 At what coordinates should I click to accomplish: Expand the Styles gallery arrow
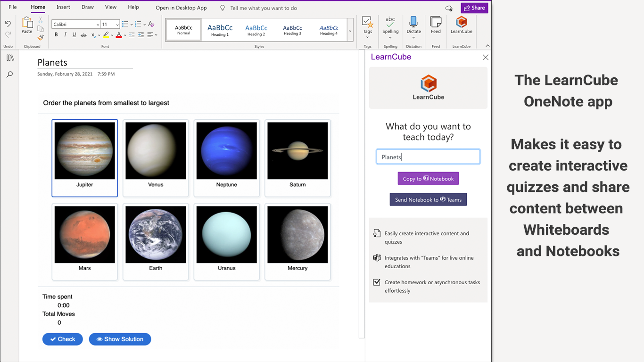click(350, 31)
